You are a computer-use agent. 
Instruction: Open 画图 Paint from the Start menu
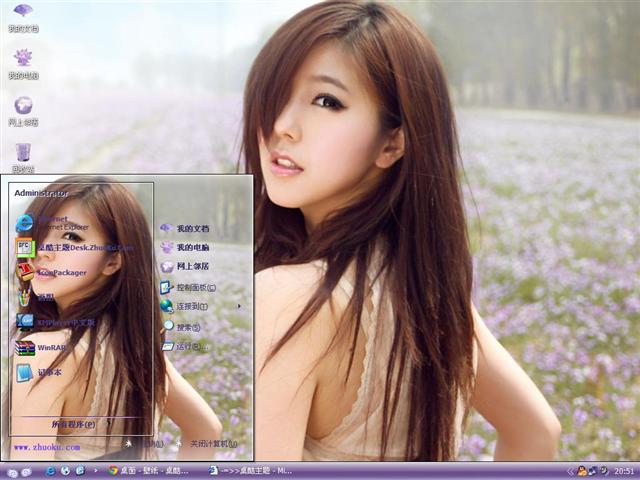pyautogui.click(x=35, y=297)
